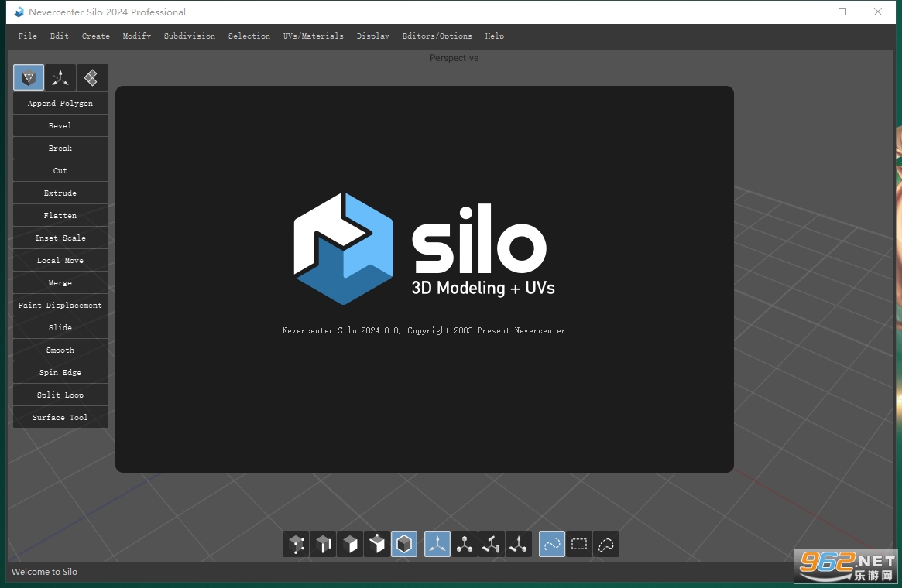
Task: Click the Break tool button
Action: (x=60, y=149)
